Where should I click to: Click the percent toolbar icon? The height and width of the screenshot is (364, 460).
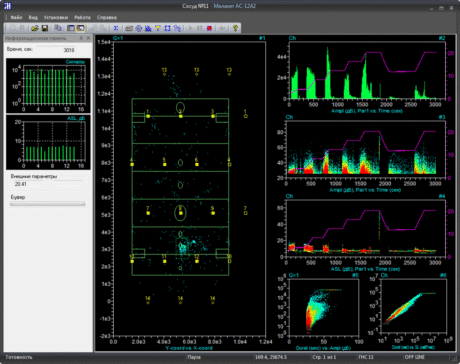coord(177,28)
